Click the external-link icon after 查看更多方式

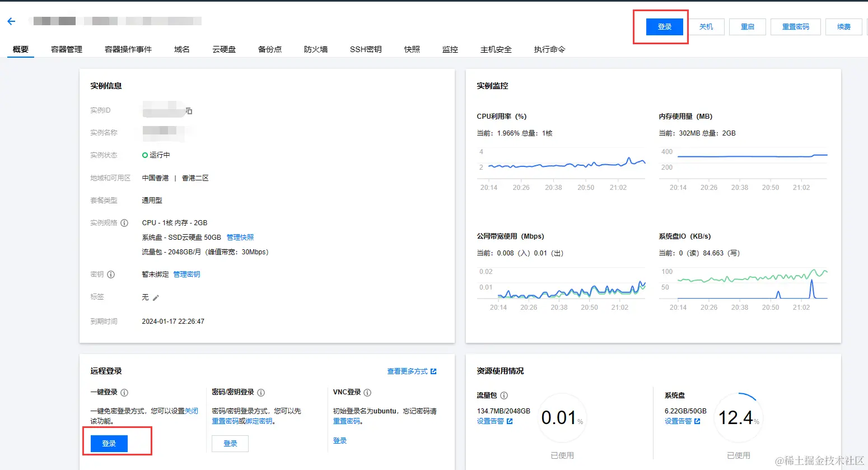[x=435, y=371]
